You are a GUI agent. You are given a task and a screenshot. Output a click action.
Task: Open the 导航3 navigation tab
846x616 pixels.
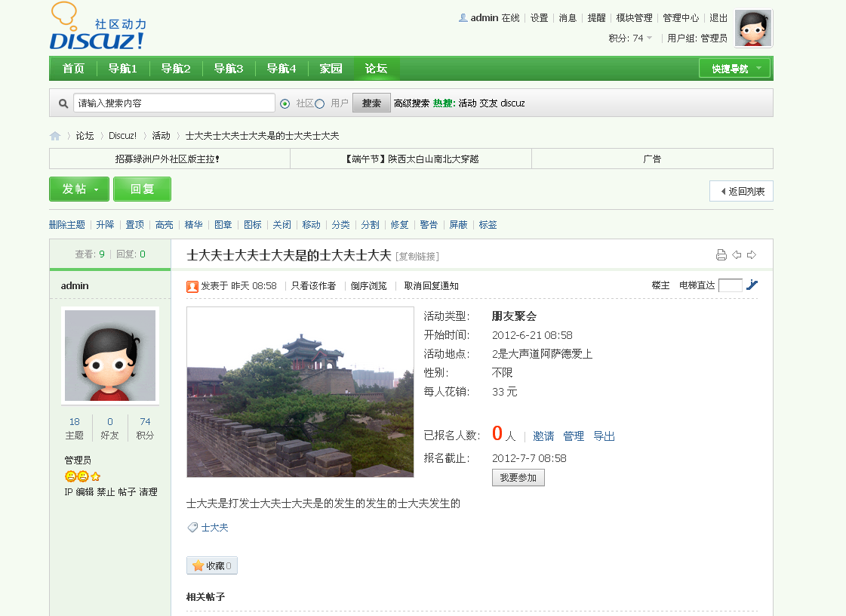[229, 69]
